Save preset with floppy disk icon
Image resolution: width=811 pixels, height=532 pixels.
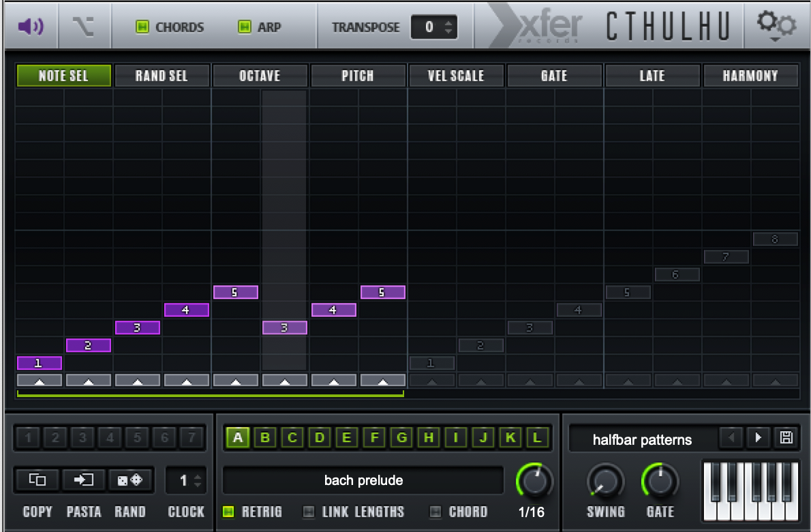pyautogui.click(x=786, y=438)
